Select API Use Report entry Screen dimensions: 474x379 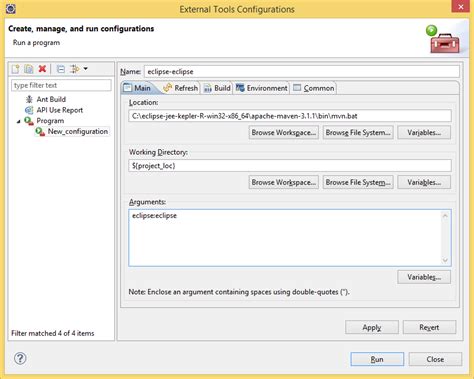click(60, 110)
